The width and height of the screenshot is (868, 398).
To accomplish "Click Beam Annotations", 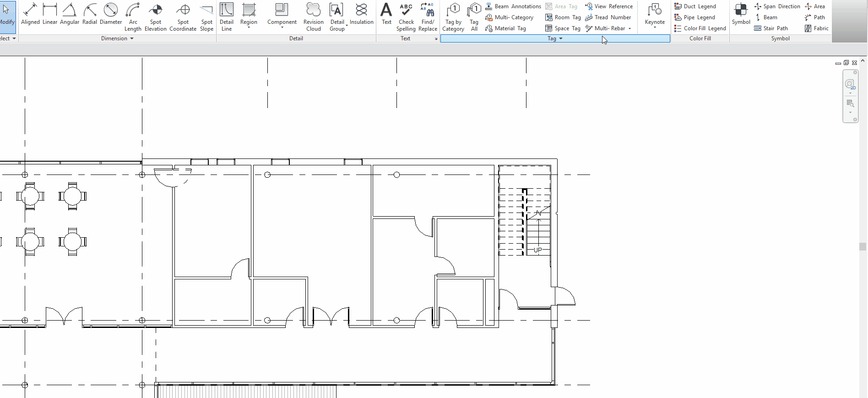I will pyautogui.click(x=513, y=6).
